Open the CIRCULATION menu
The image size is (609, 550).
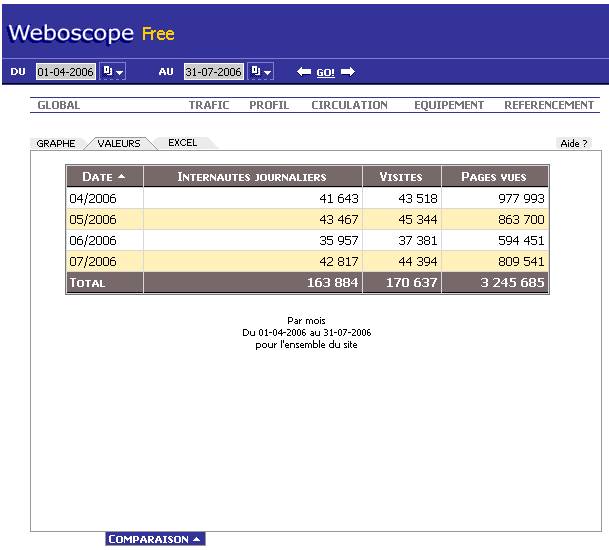coord(350,105)
